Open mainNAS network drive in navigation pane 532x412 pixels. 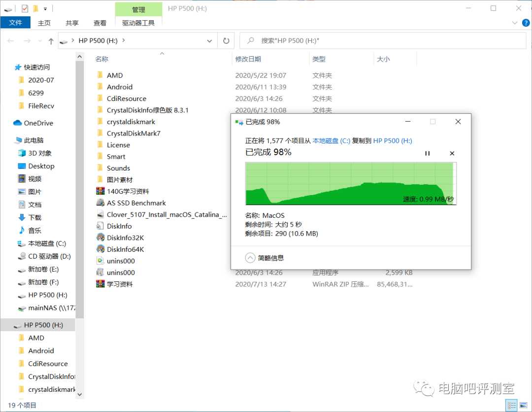51,308
